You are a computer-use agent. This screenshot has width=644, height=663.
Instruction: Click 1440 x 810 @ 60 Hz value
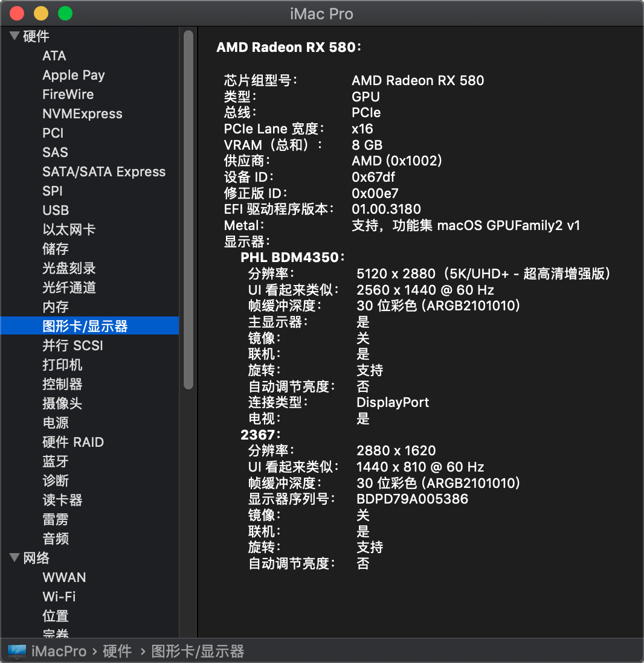tap(420, 467)
